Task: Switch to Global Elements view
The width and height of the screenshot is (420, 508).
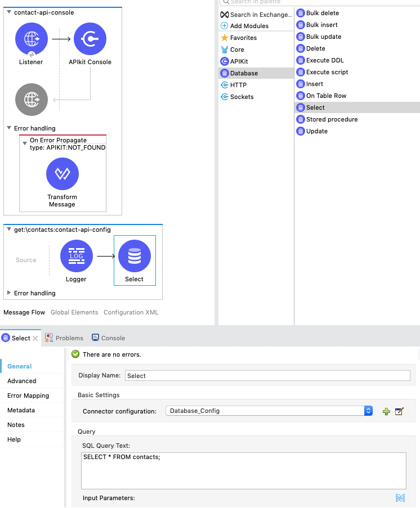Action: click(x=74, y=312)
